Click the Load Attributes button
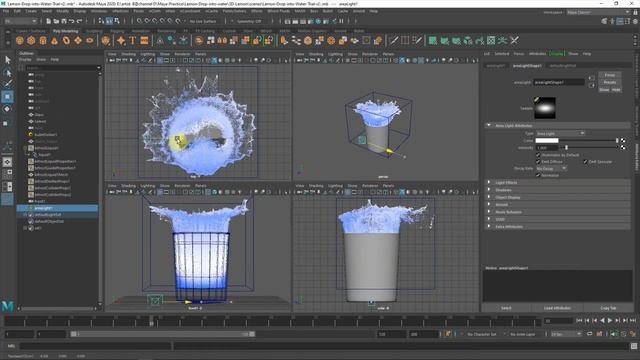 pos(557,308)
